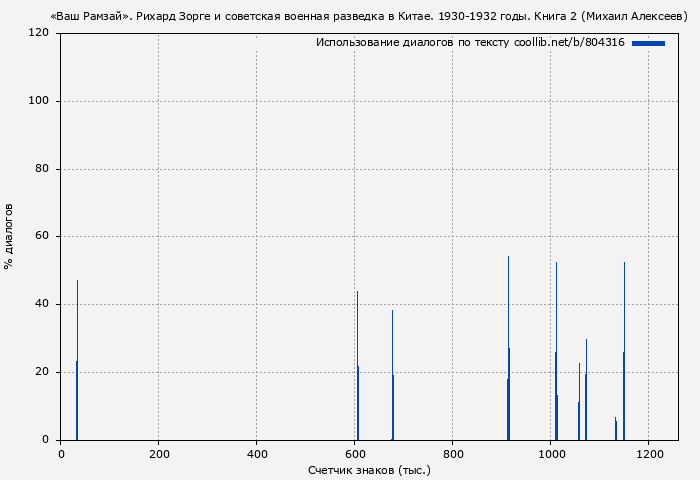Screen dimensions: 700x480
Task: Click the 100 label on the y-axis
Action: coord(40,101)
